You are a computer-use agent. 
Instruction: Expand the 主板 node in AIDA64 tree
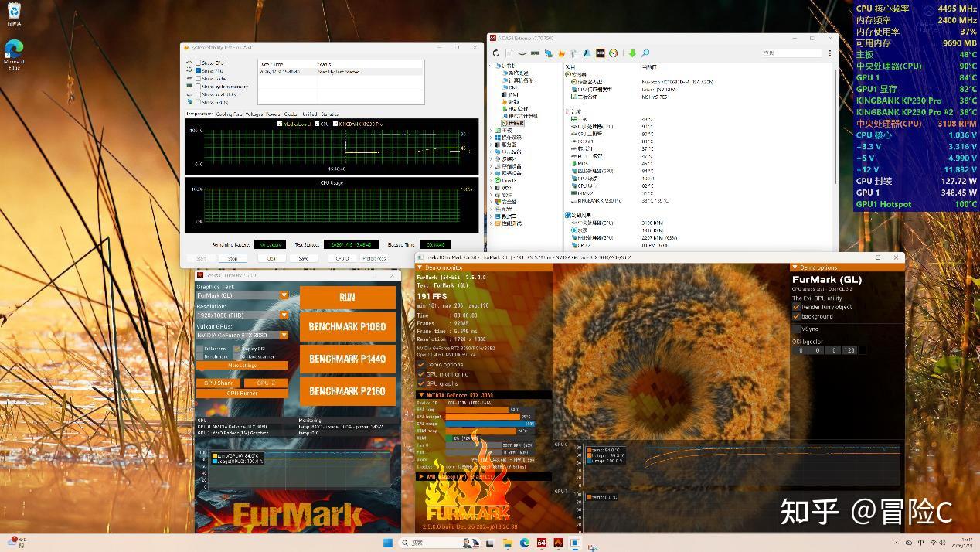[492, 131]
